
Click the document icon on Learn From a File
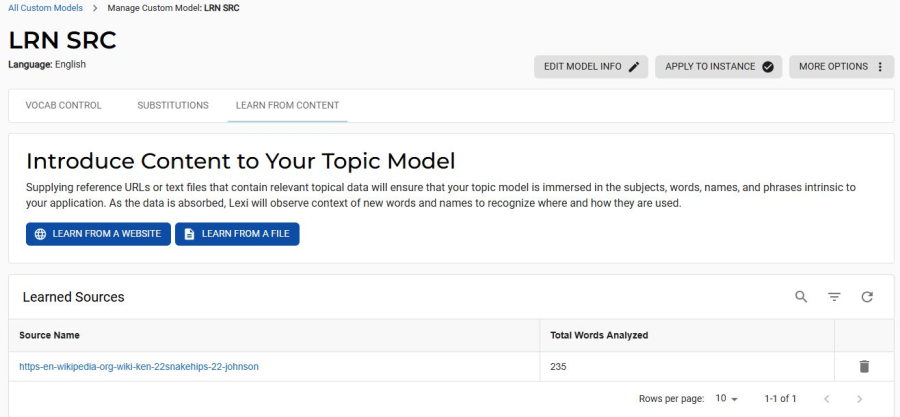point(189,234)
